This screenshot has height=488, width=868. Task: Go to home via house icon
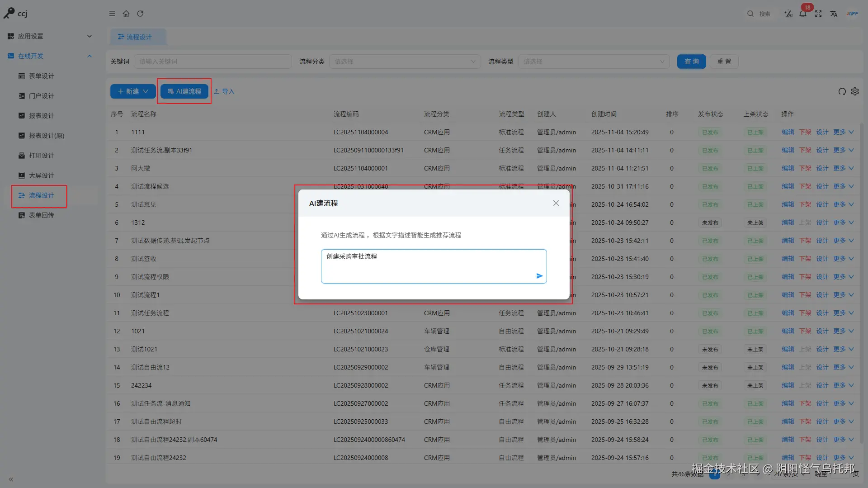(x=126, y=14)
